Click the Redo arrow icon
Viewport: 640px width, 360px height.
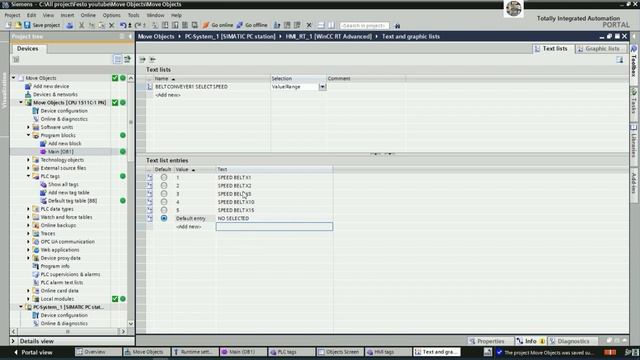point(138,25)
